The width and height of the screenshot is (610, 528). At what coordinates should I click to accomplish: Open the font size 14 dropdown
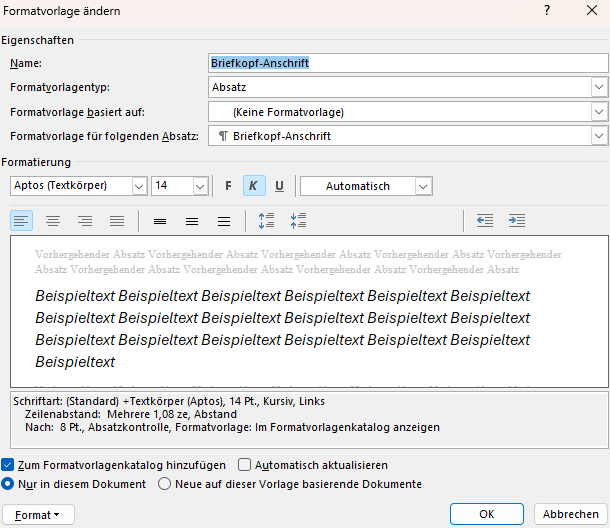point(199,186)
